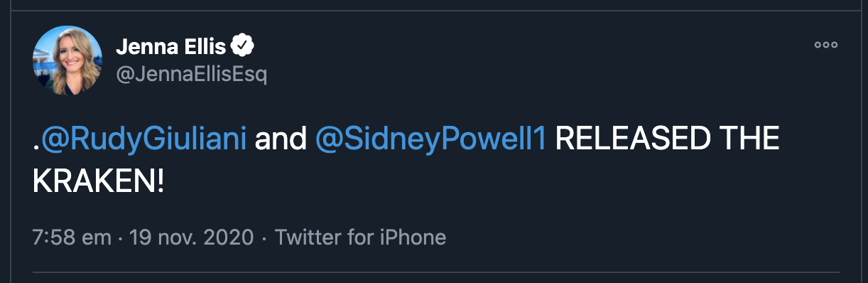Open the @RudyGiuliani mention

[x=143, y=139]
